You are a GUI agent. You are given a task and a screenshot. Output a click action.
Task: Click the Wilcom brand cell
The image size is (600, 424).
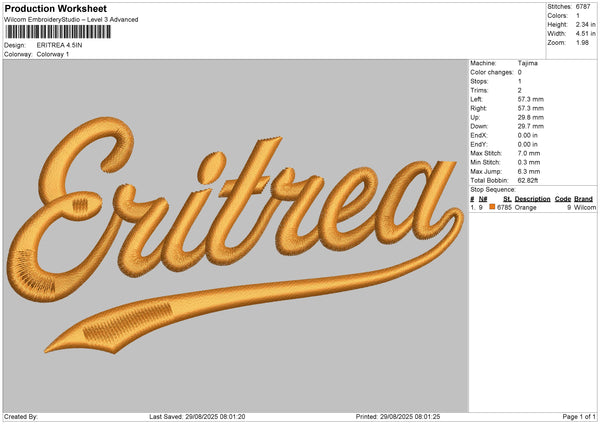click(x=585, y=207)
